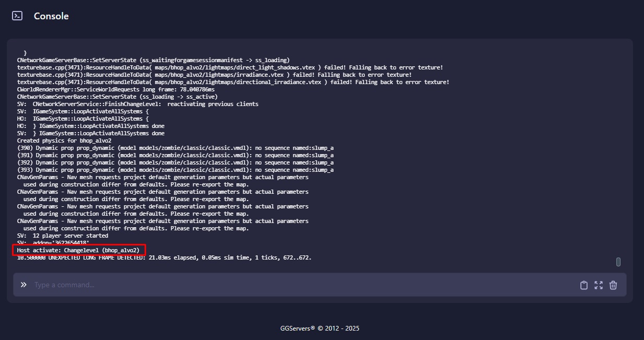Click the UNEXPECTED LONG FRAME DETECTED log line
This screenshot has height=340, width=644.
point(164,257)
